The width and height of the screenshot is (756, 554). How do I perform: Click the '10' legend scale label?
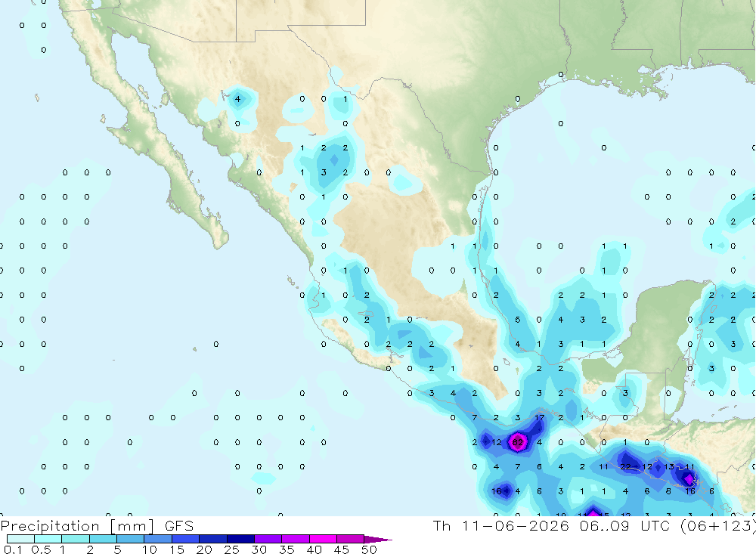tap(150, 549)
